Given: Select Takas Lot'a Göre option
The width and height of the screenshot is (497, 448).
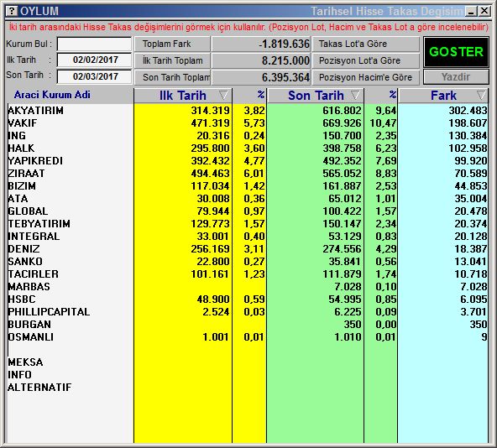Looking at the screenshot, I should 366,44.
